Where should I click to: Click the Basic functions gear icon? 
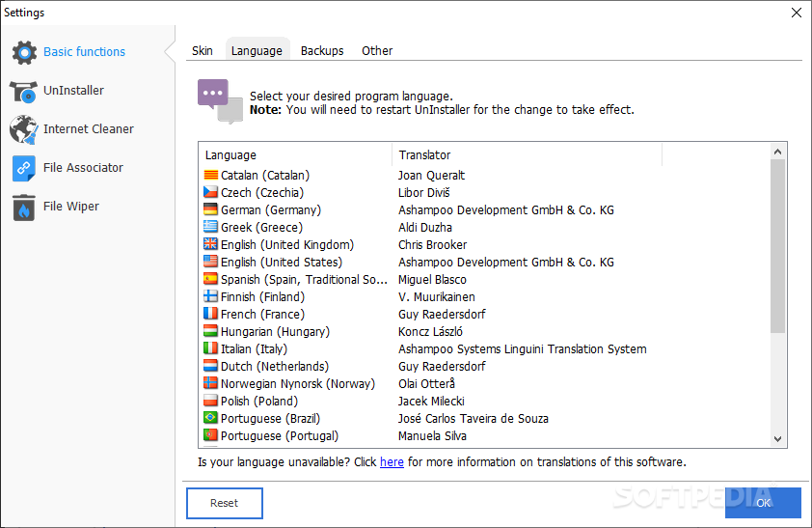point(24,52)
